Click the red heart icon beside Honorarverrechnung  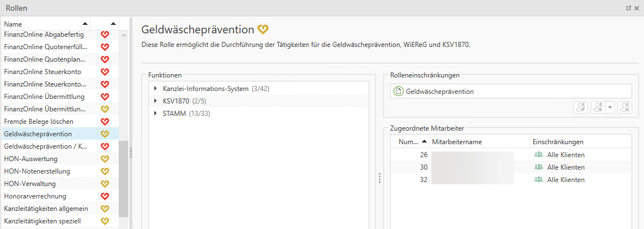coord(105,196)
